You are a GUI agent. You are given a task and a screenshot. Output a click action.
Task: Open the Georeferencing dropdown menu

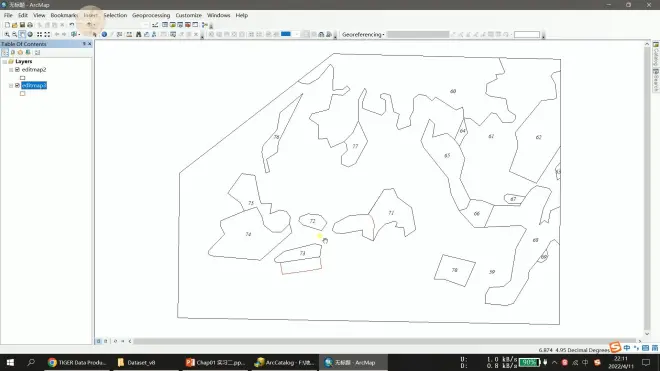tap(363, 35)
